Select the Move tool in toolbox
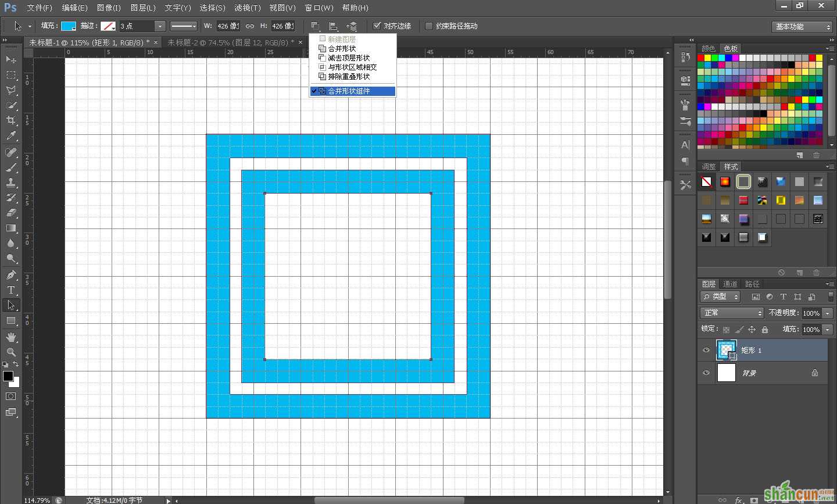Viewport: 837px width, 504px height. [11, 59]
